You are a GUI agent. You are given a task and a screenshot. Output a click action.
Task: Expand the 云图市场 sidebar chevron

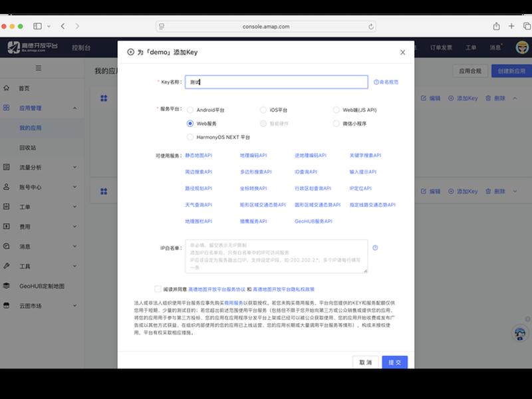(x=74, y=305)
